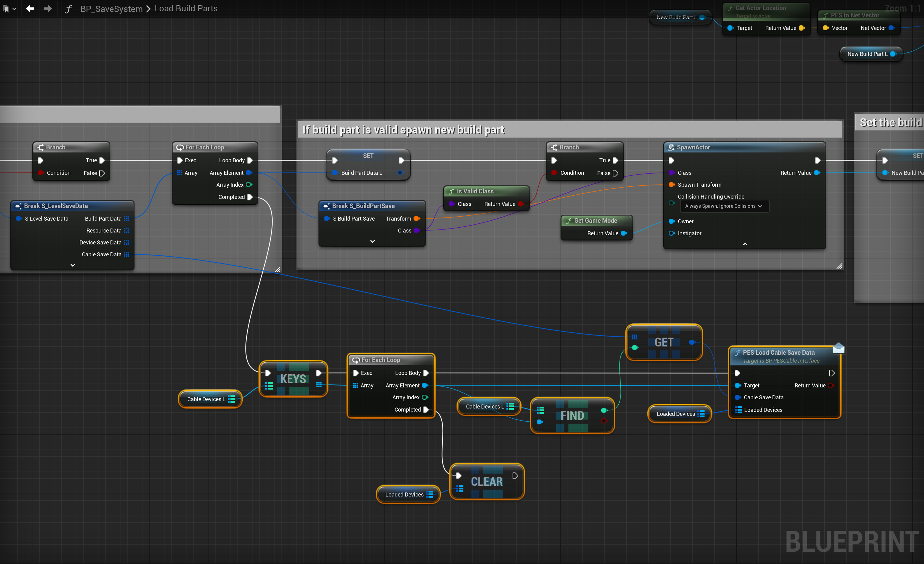Click the FIND map node
This screenshot has width=924, height=564.
[572, 415]
